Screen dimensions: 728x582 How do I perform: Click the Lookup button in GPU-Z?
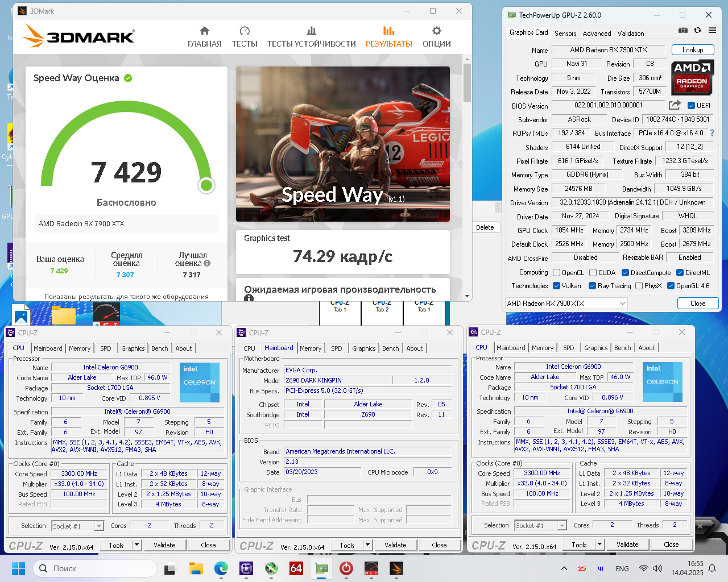pyautogui.click(x=693, y=50)
